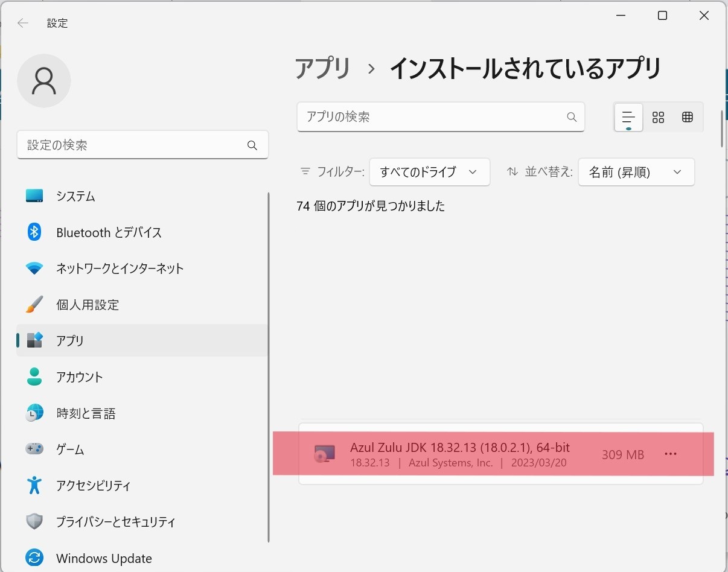The width and height of the screenshot is (728, 572).
Task: Click the back arrow in Settings
Action: (x=23, y=24)
